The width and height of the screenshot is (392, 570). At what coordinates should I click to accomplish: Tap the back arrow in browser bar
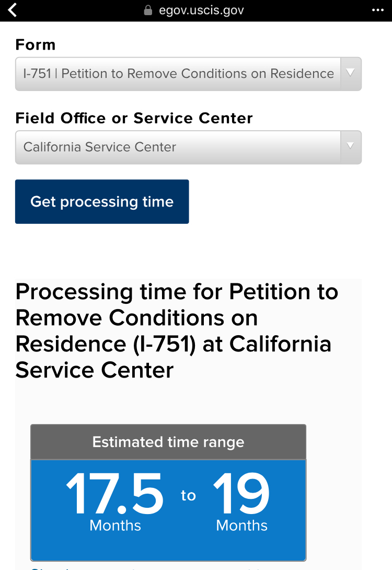coord(13,10)
